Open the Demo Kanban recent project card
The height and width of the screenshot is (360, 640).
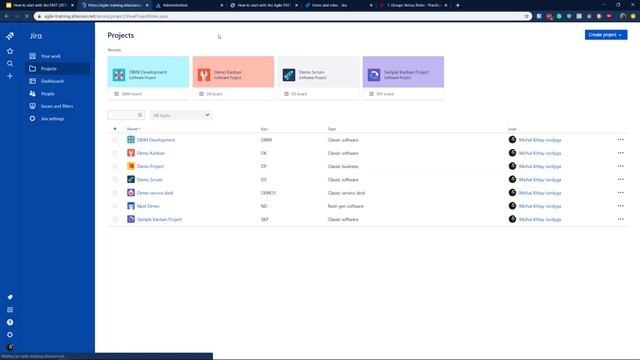click(x=233, y=72)
